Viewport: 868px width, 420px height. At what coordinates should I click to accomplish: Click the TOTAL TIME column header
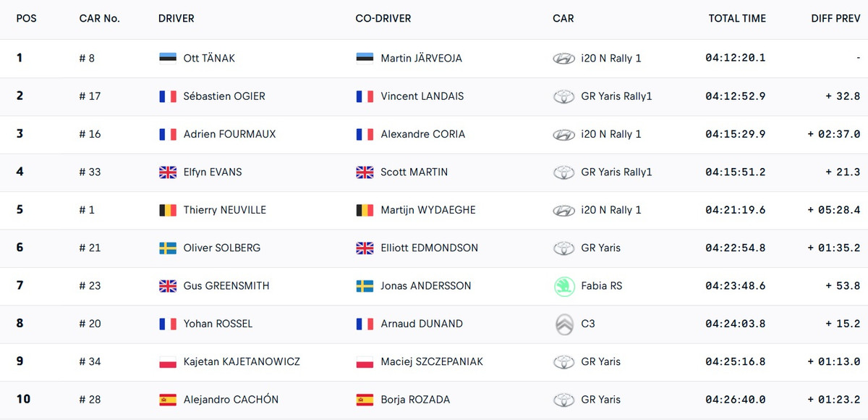(737, 19)
